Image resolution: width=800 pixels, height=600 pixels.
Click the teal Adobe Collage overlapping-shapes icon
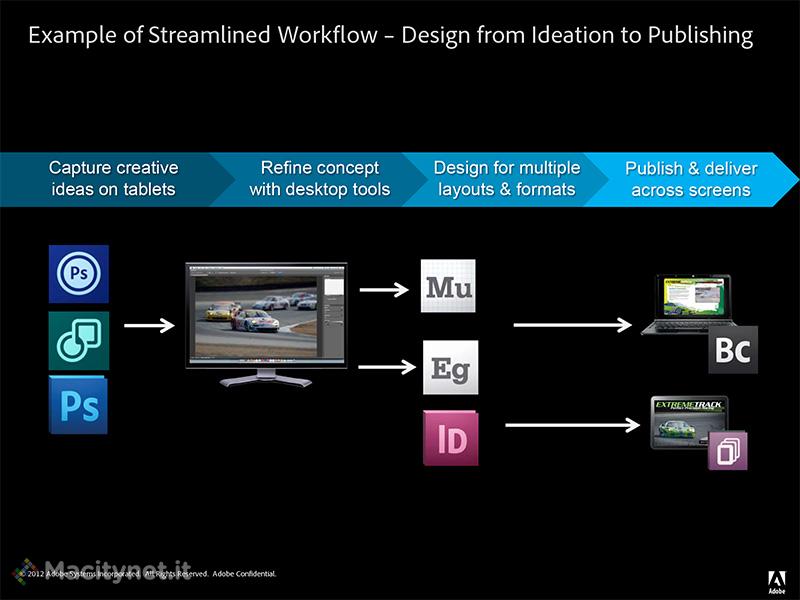pos(79,341)
